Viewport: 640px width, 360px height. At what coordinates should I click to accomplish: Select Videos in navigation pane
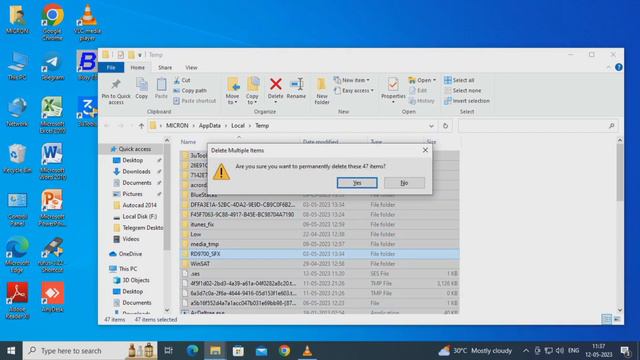pos(131,239)
